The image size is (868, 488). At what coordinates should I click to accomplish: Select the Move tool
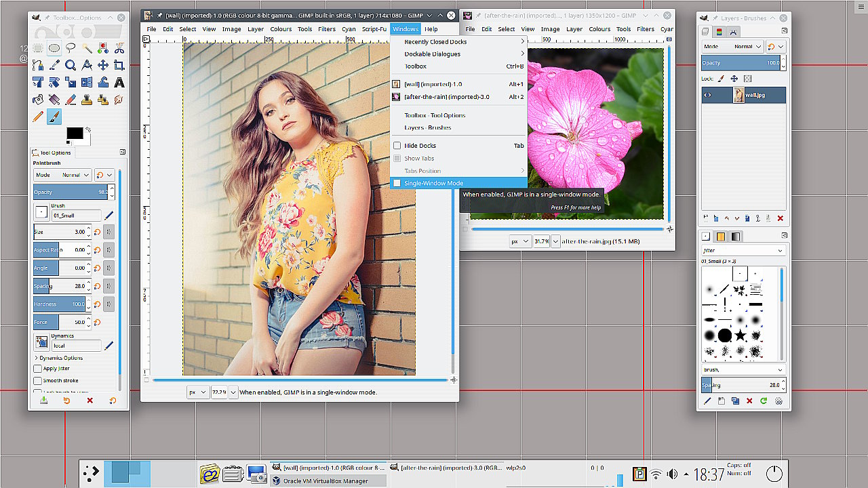103,65
